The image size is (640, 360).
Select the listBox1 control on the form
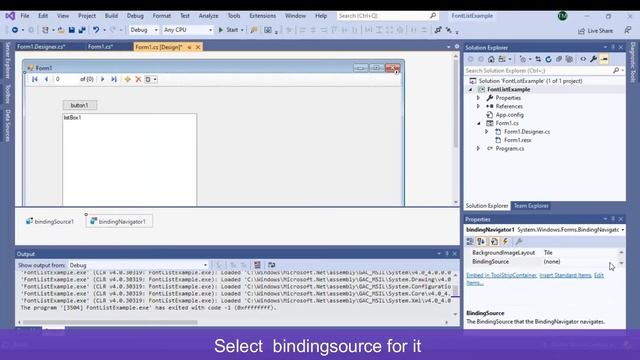click(129, 159)
